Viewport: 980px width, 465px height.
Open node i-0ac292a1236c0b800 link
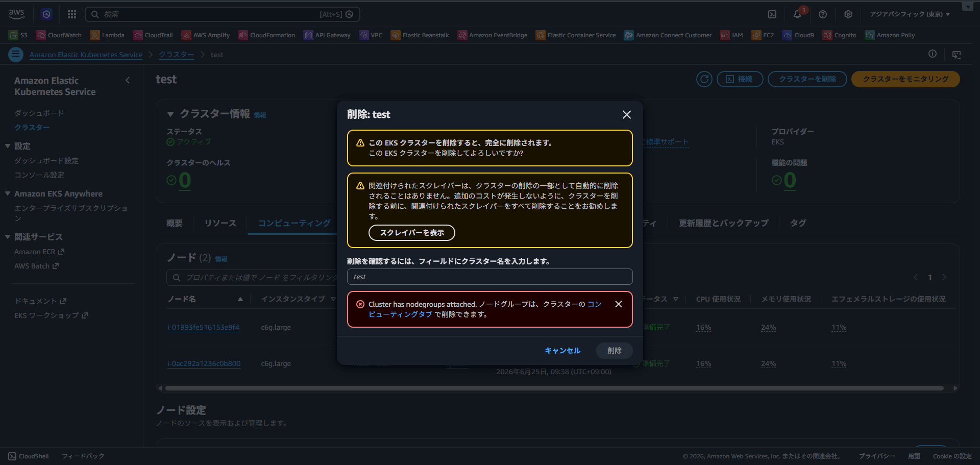(204, 363)
